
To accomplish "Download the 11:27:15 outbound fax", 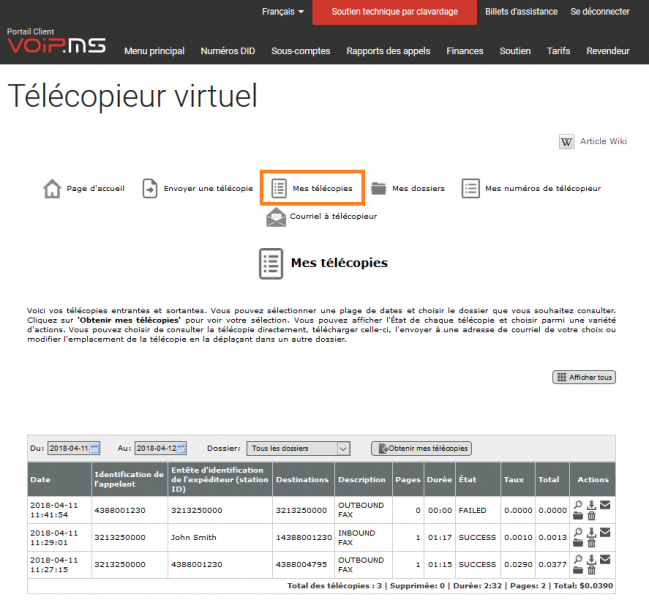I will pos(591,559).
